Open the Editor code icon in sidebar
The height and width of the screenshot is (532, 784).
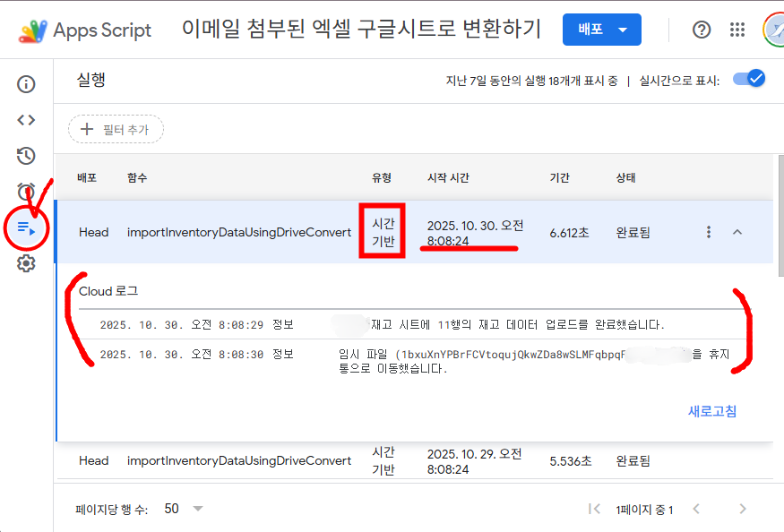point(26,120)
